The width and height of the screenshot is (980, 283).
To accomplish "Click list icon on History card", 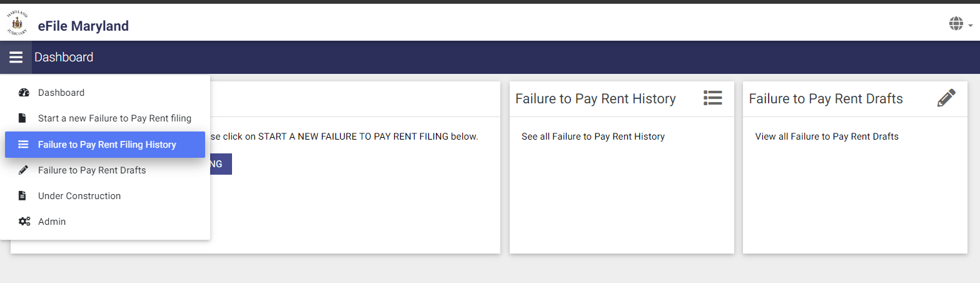I will pyautogui.click(x=712, y=98).
